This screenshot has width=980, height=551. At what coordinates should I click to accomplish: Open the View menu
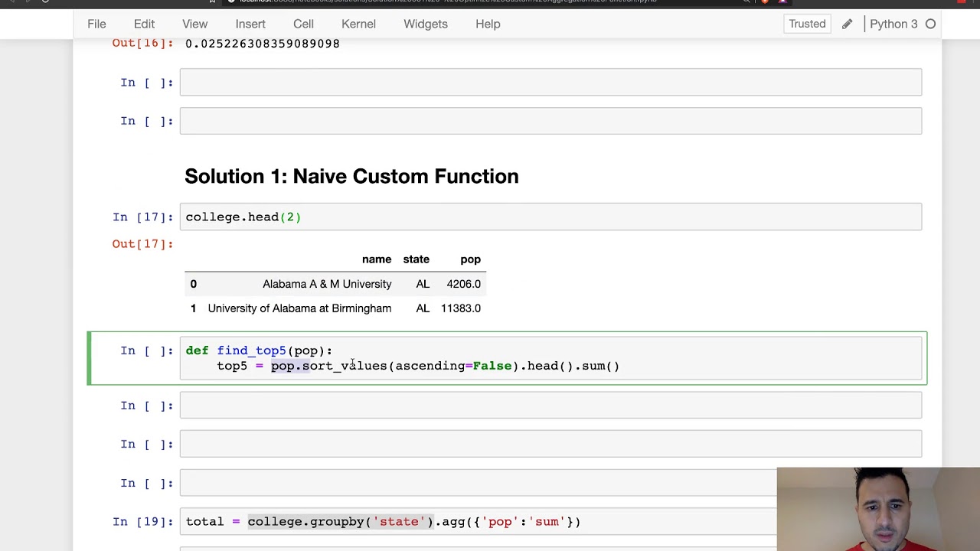pyautogui.click(x=194, y=24)
